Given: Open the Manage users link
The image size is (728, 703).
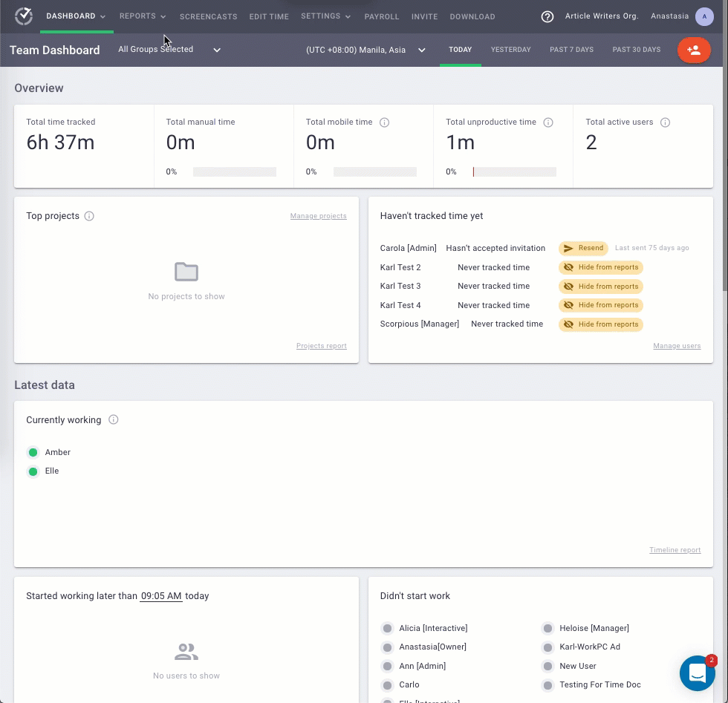Looking at the screenshot, I should click(677, 346).
